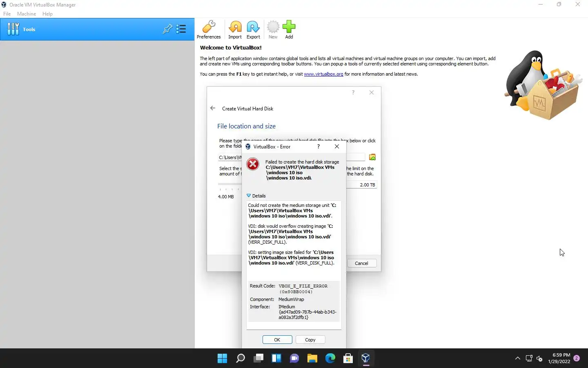Image resolution: width=588 pixels, height=368 pixels.
Task: Click the volume tray icon
Action: [x=539, y=359]
